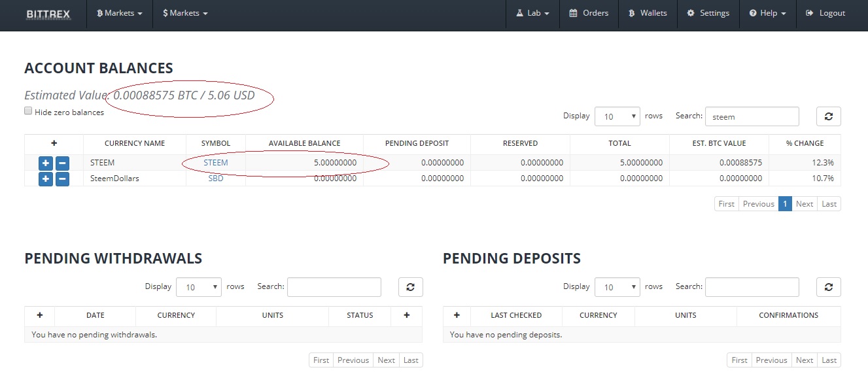Click First in balances pagination
The height and width of the screenshot is (376, 868).
tap(727, 204)
